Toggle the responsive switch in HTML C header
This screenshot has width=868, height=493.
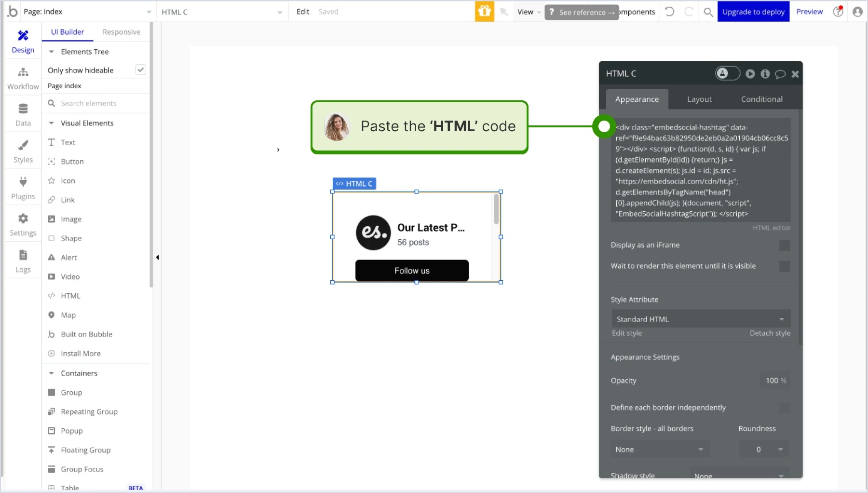(x=728, y=73)
